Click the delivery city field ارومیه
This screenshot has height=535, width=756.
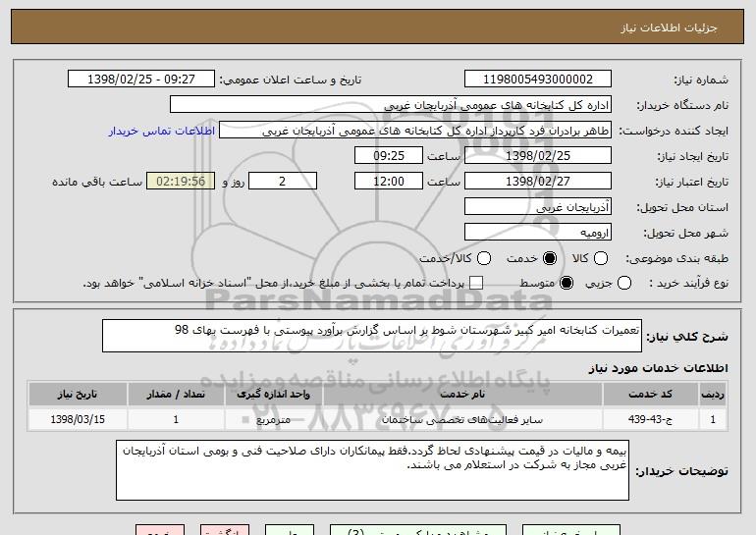coord(536,233)
